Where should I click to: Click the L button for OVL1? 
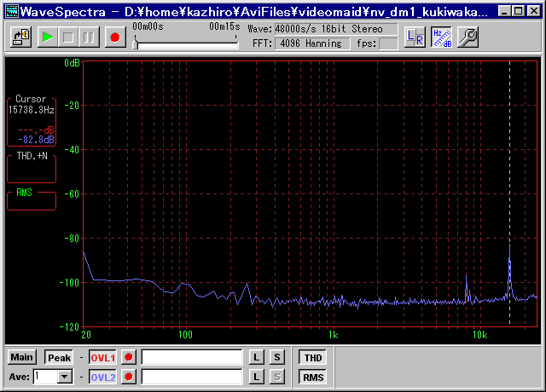coord(257,357)
